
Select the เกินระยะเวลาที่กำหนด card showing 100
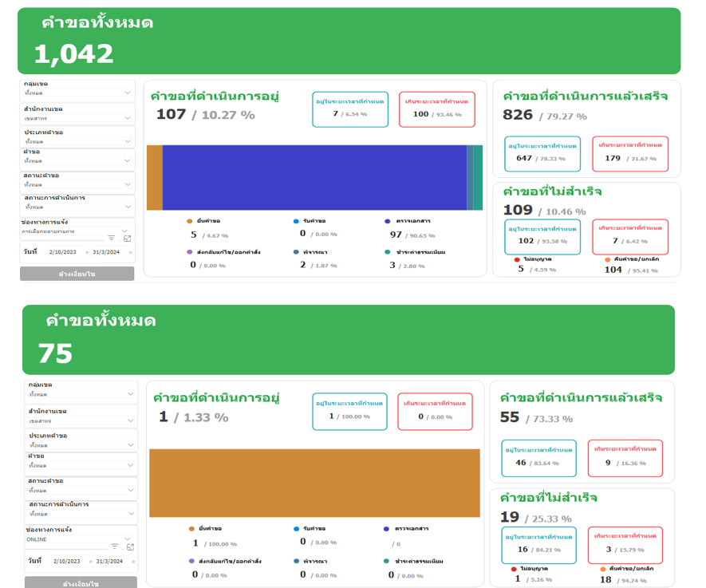(436, 109)
